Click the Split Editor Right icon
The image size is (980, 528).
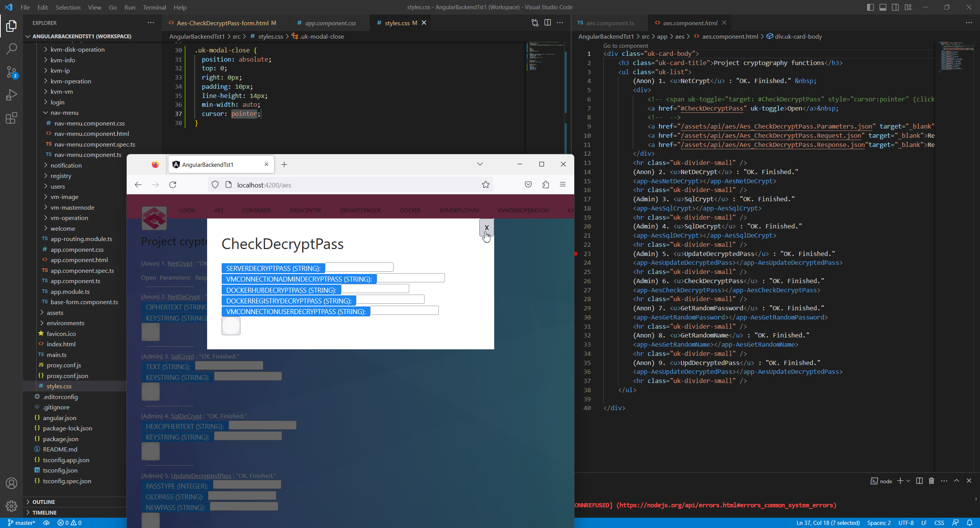tap(547, 23)
